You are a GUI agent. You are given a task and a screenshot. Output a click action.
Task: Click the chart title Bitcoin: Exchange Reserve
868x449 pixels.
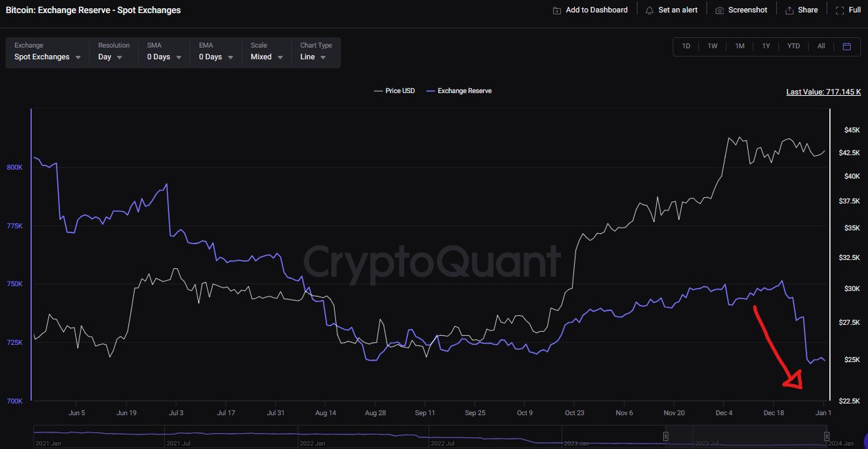[x=92, y=10]
